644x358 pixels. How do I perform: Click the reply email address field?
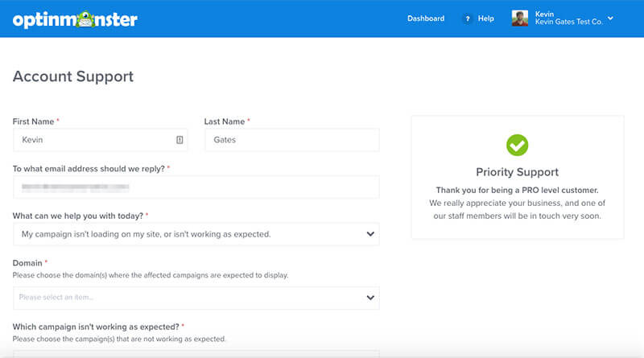196,187
